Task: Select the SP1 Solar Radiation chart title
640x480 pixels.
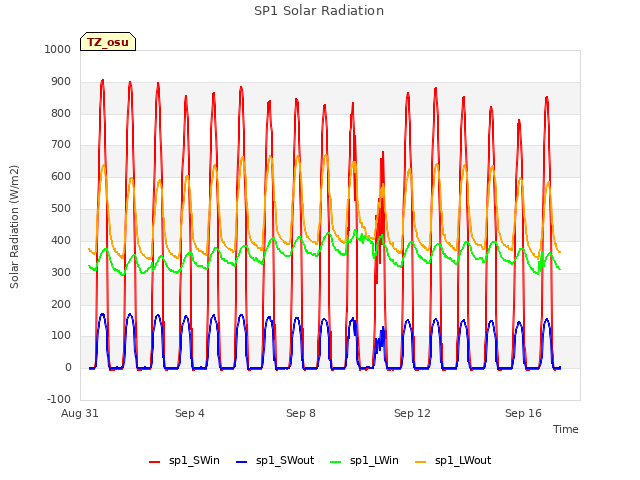Action: 319,11
